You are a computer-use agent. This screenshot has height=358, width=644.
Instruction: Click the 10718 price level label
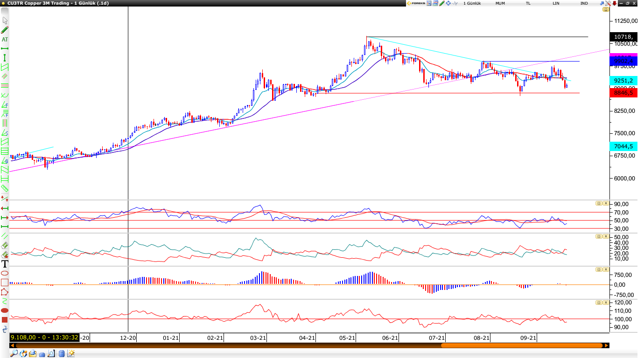[x=623, y=37]
